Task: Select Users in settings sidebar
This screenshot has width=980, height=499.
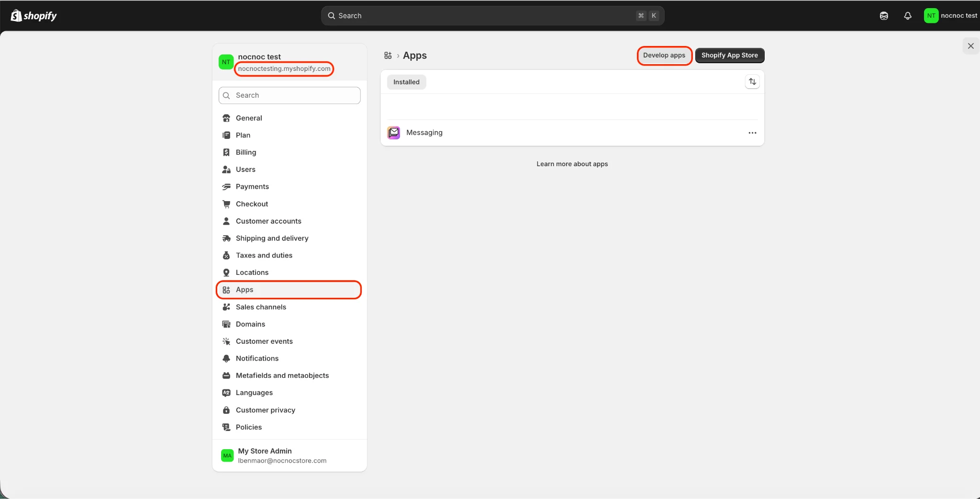Action: [289, 170]
